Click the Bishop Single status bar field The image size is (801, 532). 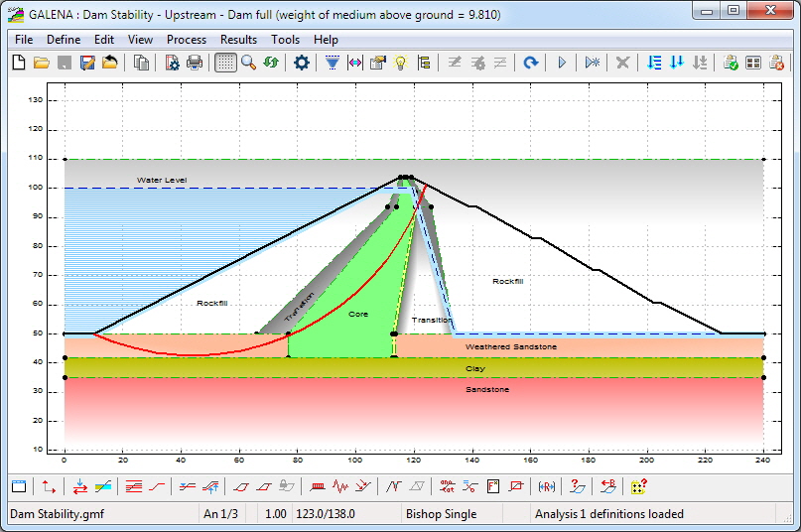[441, 514]
